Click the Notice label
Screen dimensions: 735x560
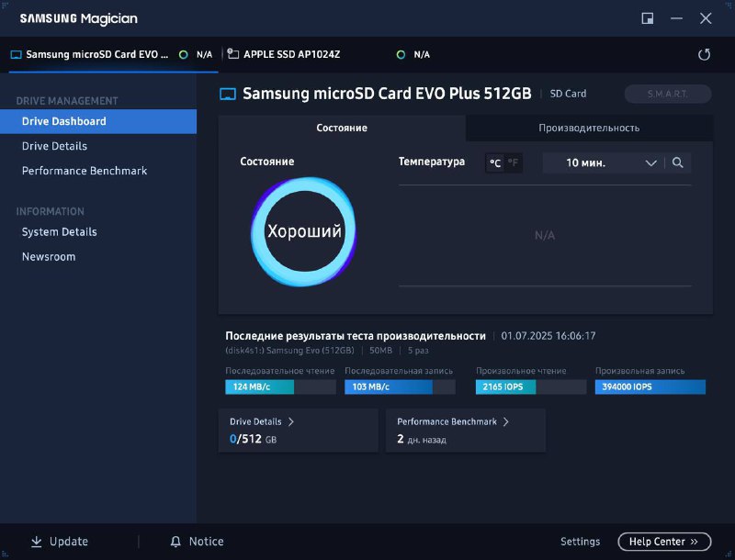[206, 542]
